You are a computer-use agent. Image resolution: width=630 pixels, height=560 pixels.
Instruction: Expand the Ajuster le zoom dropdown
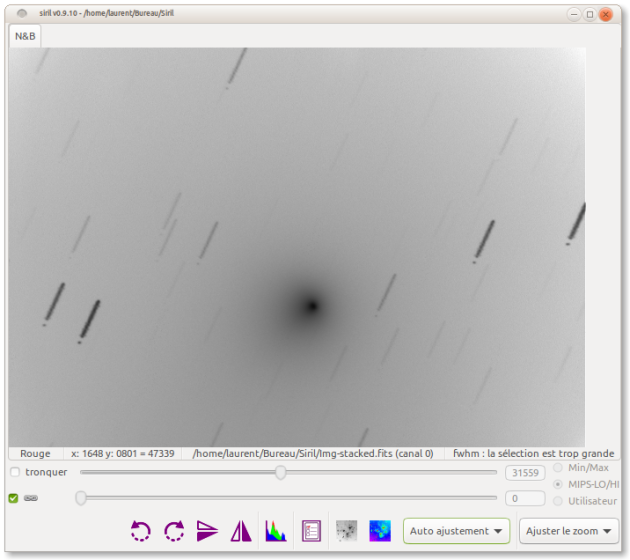pyautogui.click(x=568, y=531)
